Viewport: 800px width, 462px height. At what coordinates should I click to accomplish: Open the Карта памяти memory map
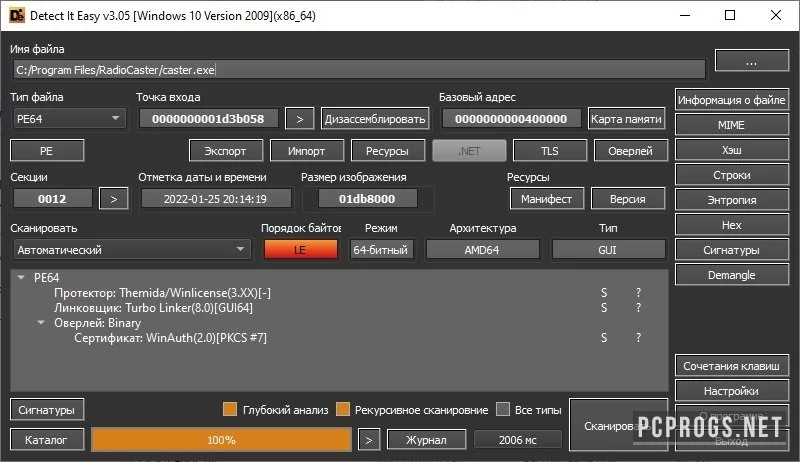(x=626, y=119)
